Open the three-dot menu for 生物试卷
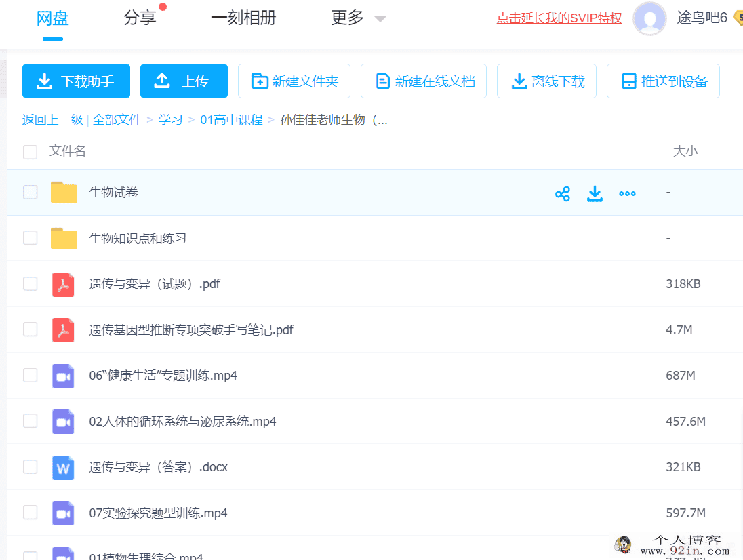Image resolution: width=743 pixels, height=560 pixels. (x=627, y=193)
